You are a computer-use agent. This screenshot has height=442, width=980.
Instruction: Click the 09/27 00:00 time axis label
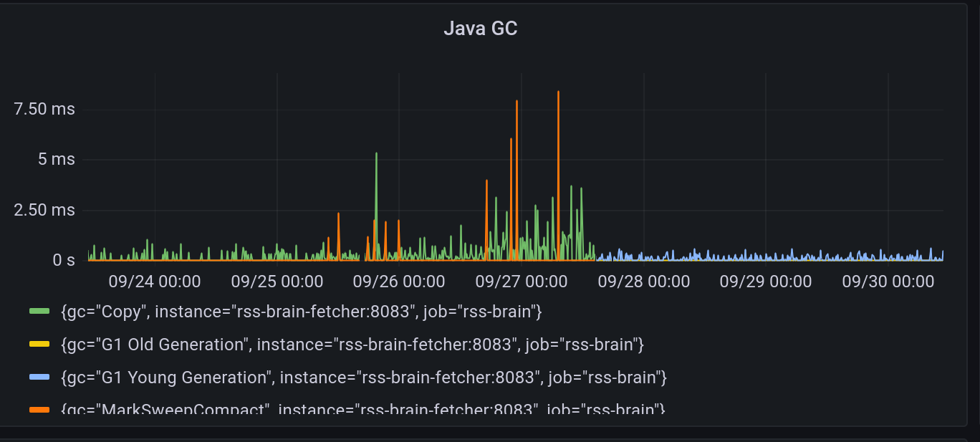522,282
